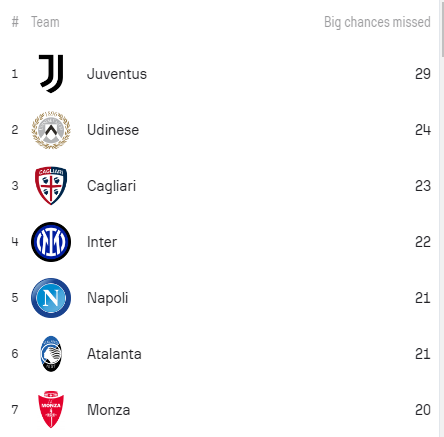The image size is (444, 437).
Task: Select the Cagliari team name
Action: click(111, 186)
